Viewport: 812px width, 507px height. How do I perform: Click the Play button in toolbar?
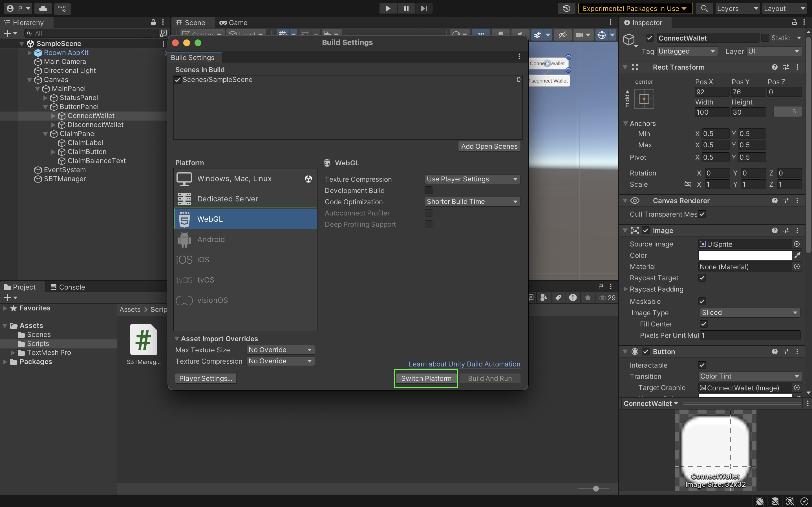click(388, 8)
